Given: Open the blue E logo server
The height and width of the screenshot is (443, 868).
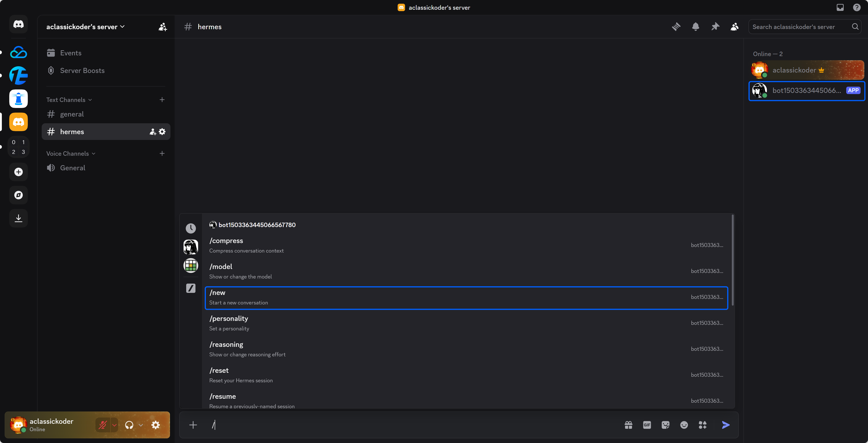Looking at the screenshot, I should [19, 76].
